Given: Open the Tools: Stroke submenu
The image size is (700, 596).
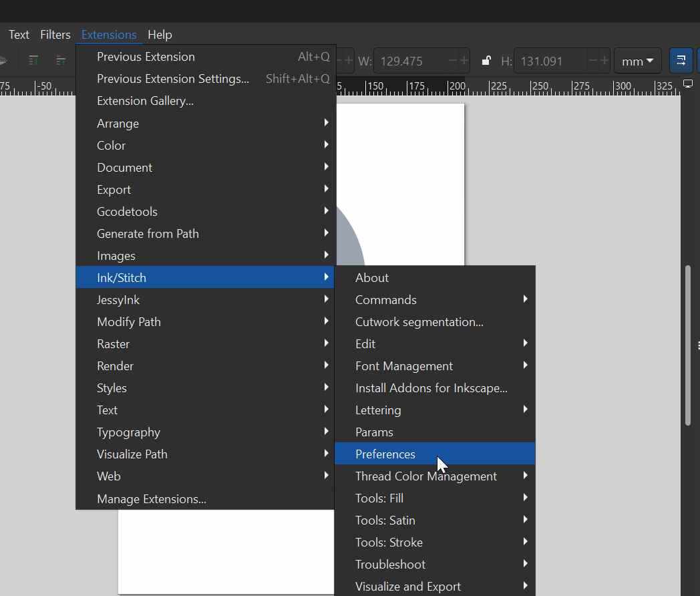Looking at the screenshot, I should click(x=435, y=542).
